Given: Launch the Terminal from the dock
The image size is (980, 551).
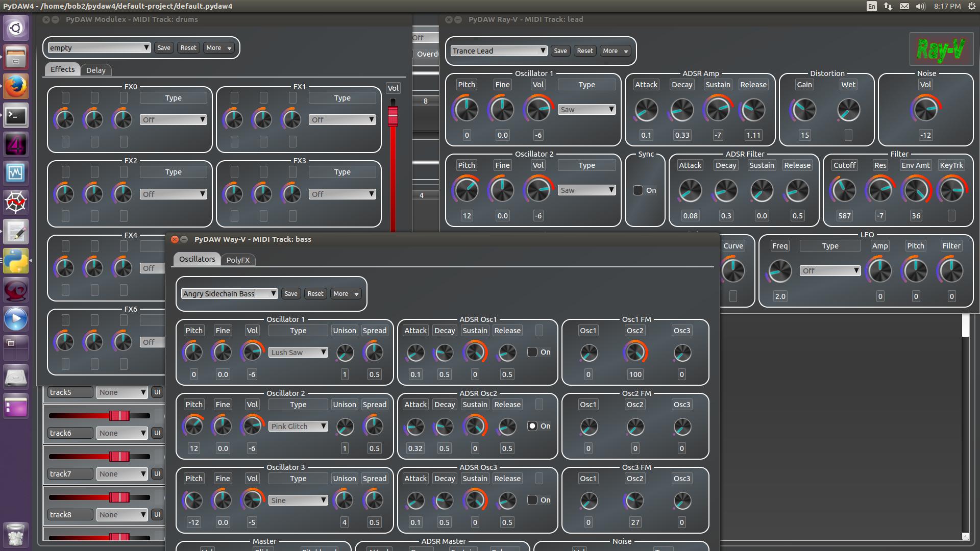Looking at the screenshot, I should pos(15,116).
